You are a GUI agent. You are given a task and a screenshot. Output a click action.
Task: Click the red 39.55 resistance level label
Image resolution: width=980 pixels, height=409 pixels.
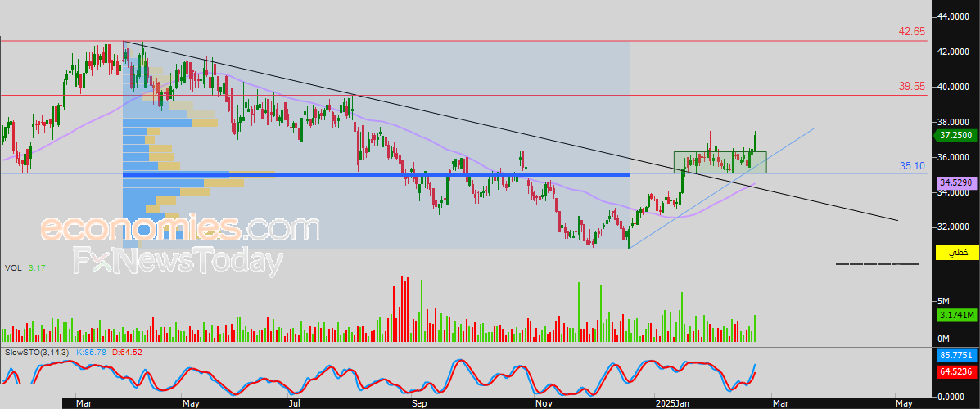pos(911,86)
